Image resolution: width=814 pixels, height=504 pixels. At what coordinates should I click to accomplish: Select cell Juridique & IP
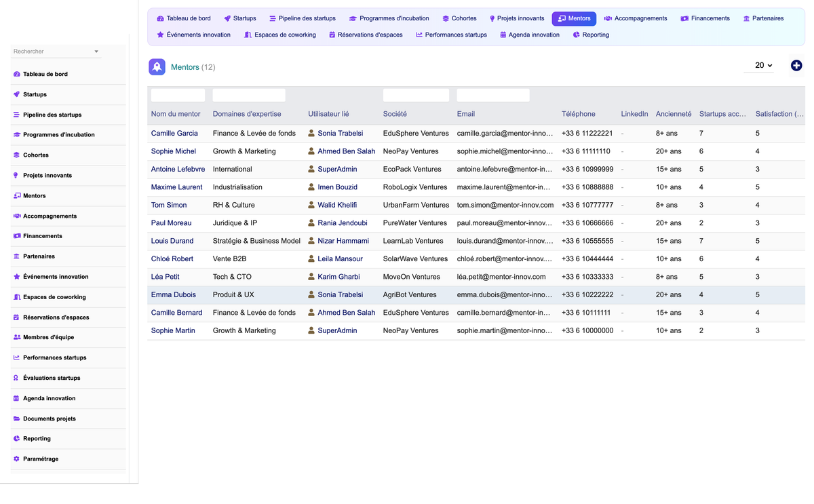pyautogui.click(x=235, y=223)
